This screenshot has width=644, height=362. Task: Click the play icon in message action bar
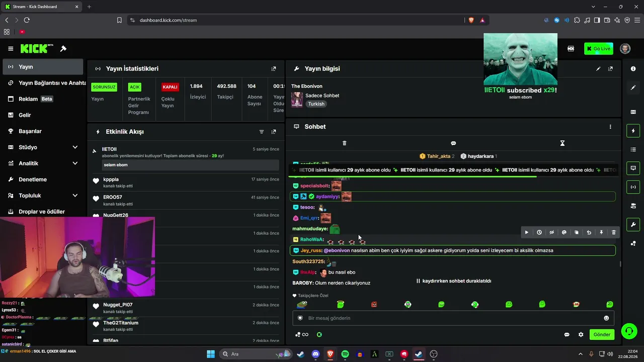point(527,232)
